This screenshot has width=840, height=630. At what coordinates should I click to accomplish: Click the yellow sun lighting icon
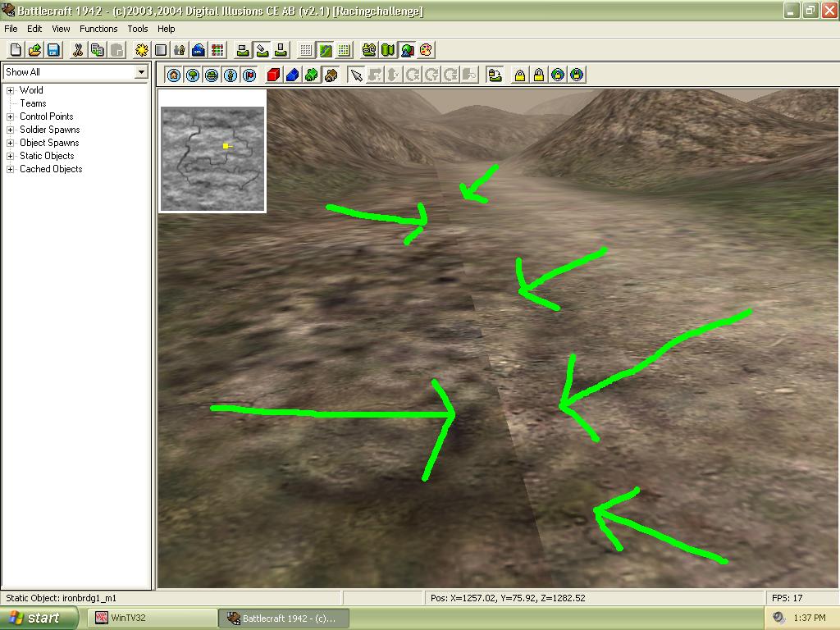click(x=142, y=50)
